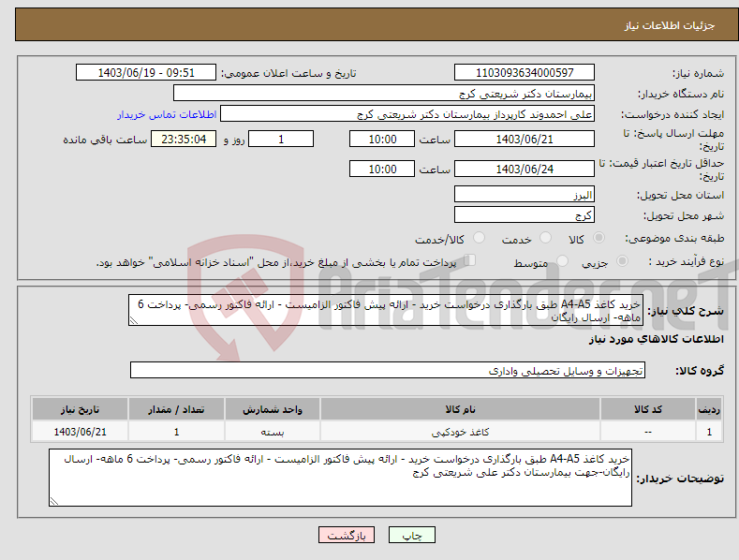
Task: Click the buyer notes textarea
Action: click(x=340, y=478)
